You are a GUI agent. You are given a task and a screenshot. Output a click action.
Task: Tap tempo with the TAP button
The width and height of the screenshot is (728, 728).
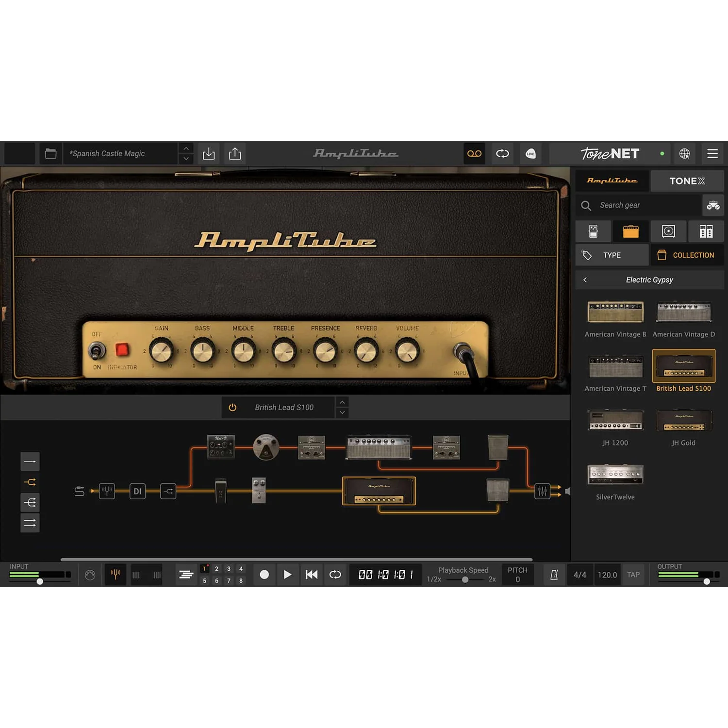click(633, 575)
